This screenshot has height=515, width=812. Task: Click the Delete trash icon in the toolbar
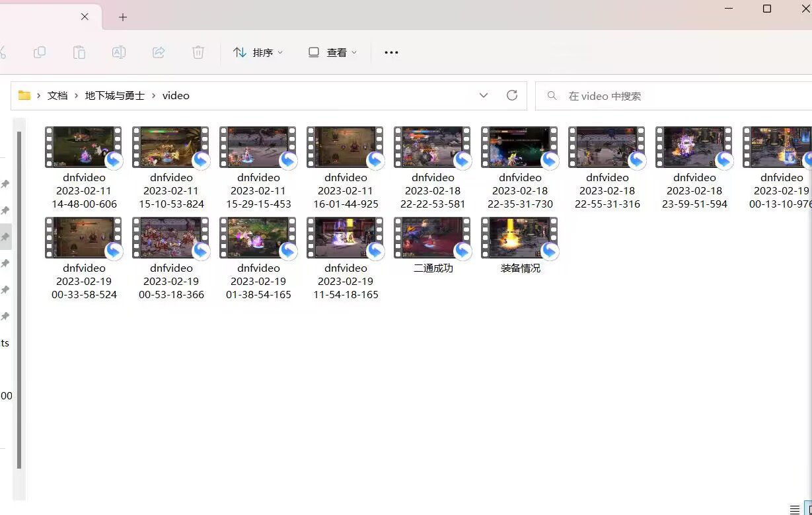click(198, 52)
